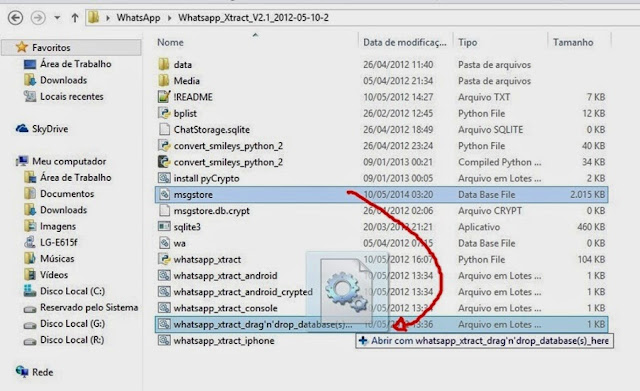640x391 pixels.
Task: Click whatsapp_xtract_console batch file icon
Action: coord(164,308)
